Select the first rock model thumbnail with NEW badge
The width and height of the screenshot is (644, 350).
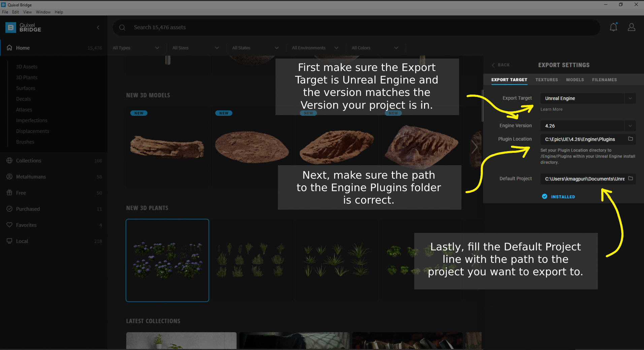[167, 147]
